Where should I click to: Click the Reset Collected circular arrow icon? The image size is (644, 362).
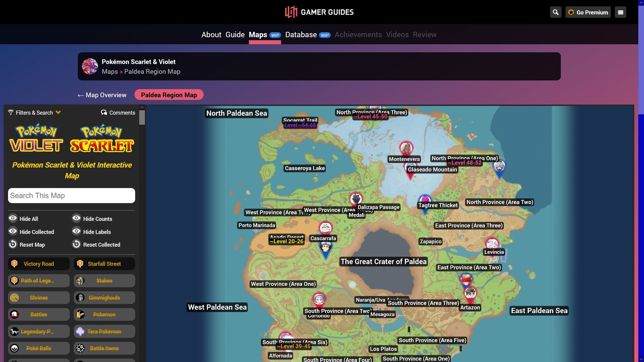coord(76,244)
